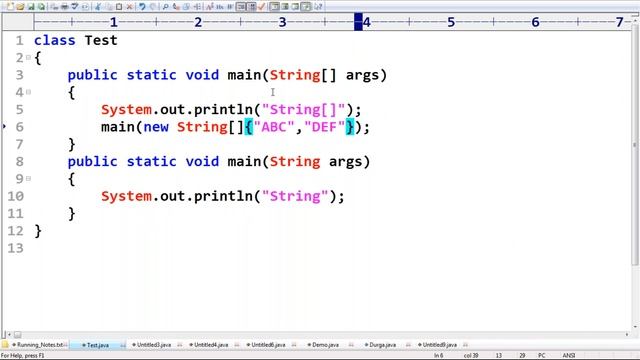Click the ANSI encoding status indicator
This screenshot has width=640, height=360.
click(569, 356)
